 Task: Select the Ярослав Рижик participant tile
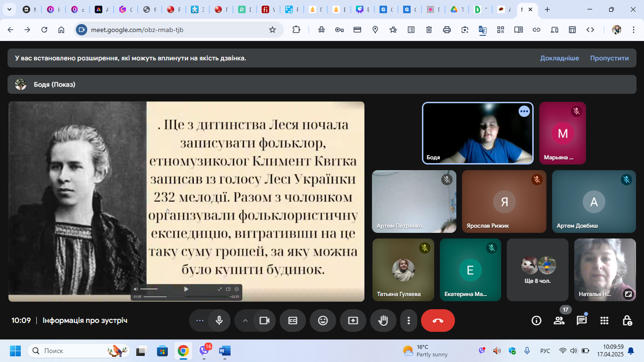coord(504,201)
